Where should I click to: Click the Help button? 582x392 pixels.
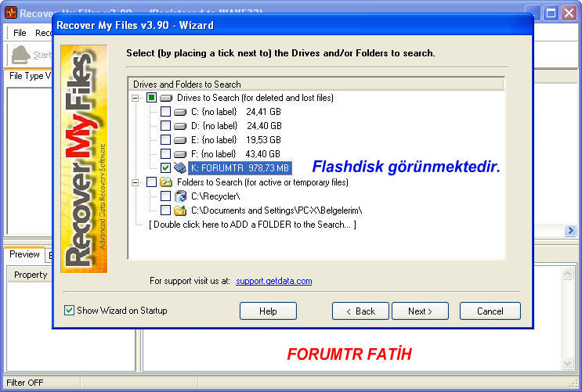268,311
